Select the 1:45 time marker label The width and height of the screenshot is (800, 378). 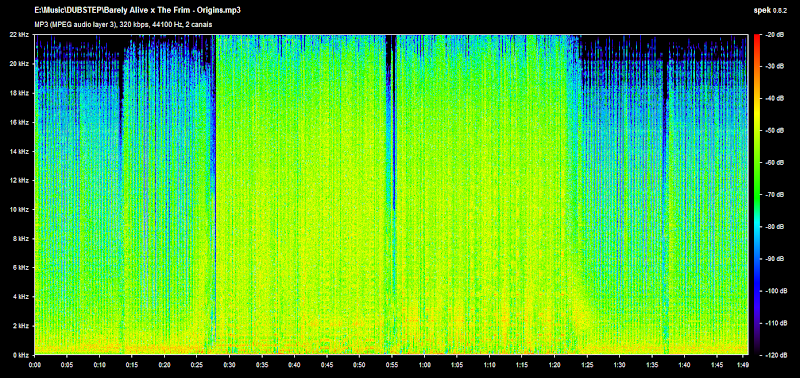717,365
